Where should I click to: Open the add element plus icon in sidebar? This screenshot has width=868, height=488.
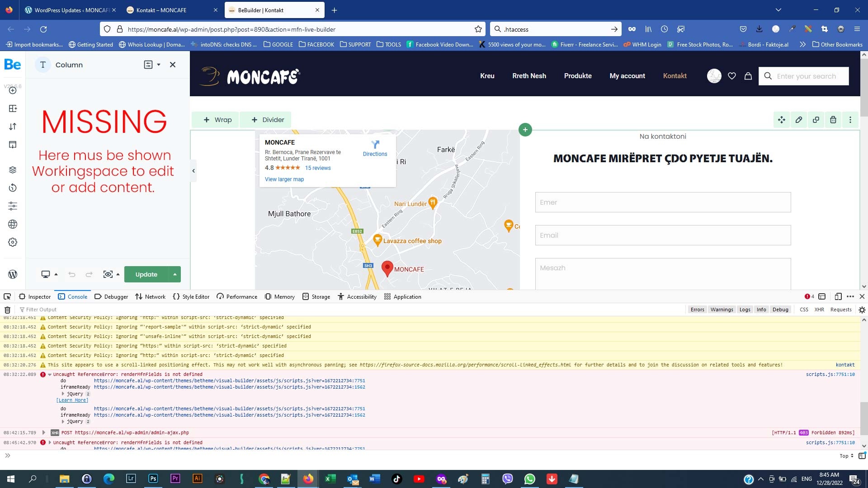[13, 90]
